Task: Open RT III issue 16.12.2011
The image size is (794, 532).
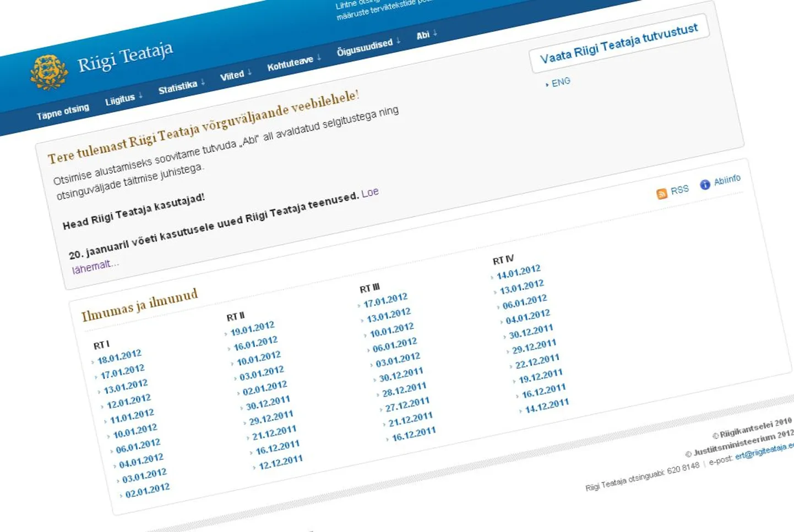Action: 414,435
